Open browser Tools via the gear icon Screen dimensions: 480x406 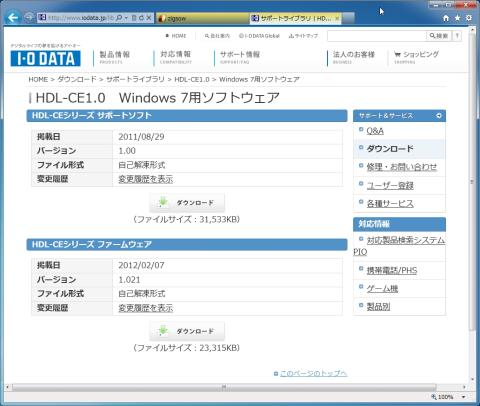(x=469, y=18)
